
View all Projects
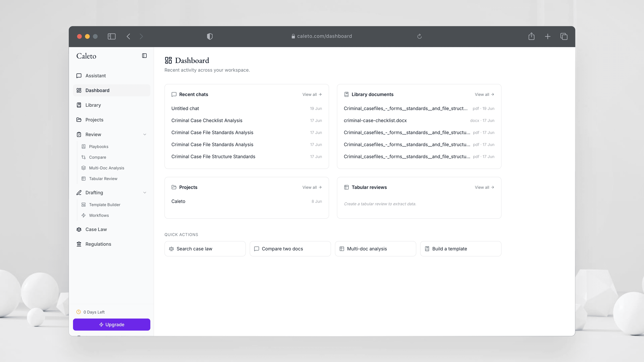(312, 187)
